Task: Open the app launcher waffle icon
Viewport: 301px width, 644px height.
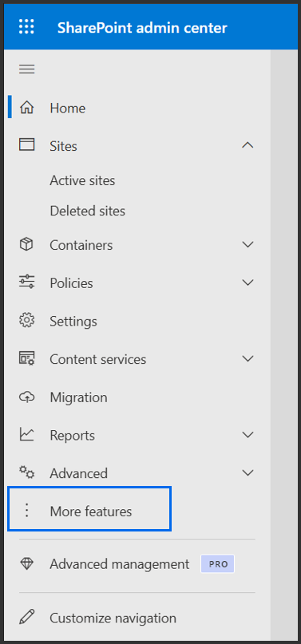Action: (x=26, y=27)
